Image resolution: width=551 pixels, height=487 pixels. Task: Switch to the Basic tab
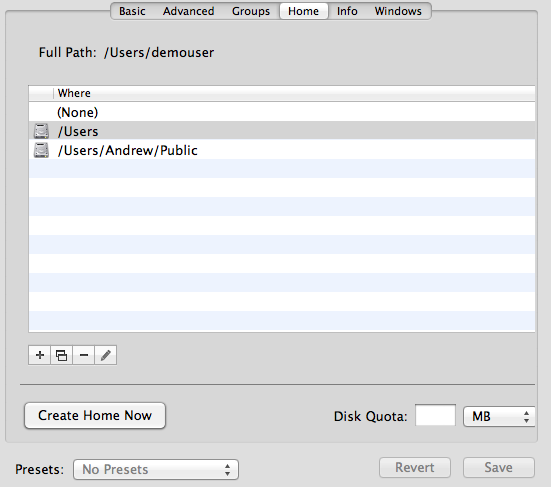tap(132, 11)
